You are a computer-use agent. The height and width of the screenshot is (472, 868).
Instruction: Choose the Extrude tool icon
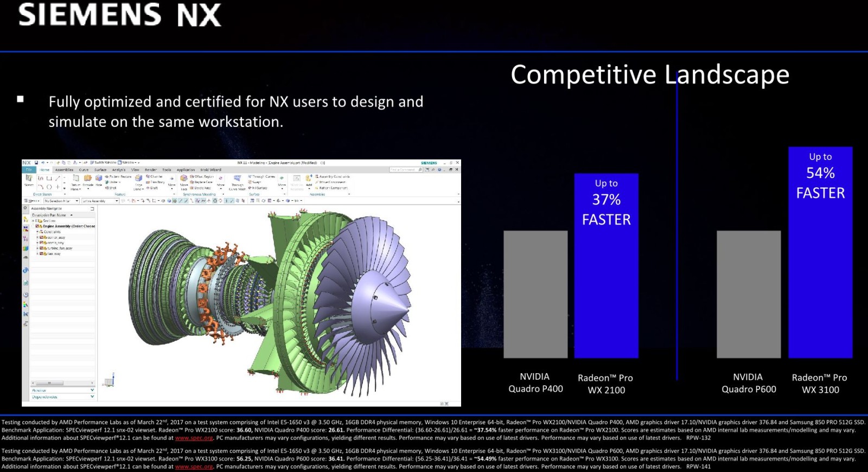pos(88,181)
